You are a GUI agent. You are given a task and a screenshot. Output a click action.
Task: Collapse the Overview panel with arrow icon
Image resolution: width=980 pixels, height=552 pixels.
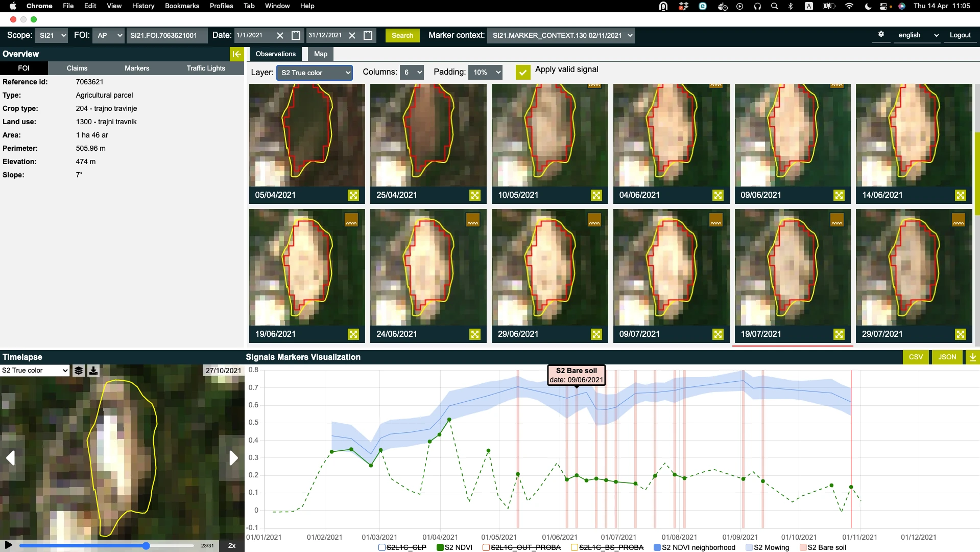[x=236, y=54]
